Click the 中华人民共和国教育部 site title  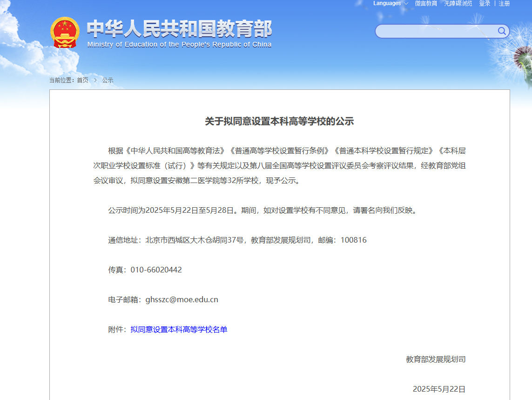[180, 28]
